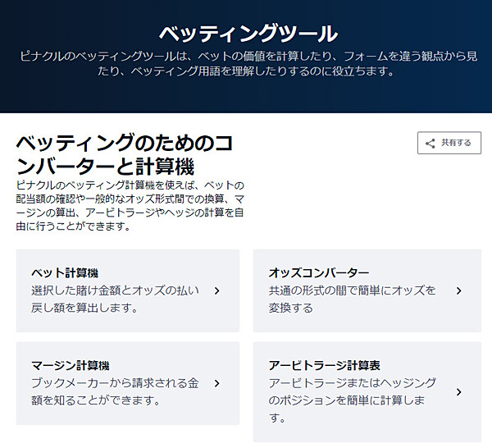Click intro paragraph ピナクルのベッティング計算機を使えば
Viewport: 492px width, 448px height.
(x=130, y=206)
